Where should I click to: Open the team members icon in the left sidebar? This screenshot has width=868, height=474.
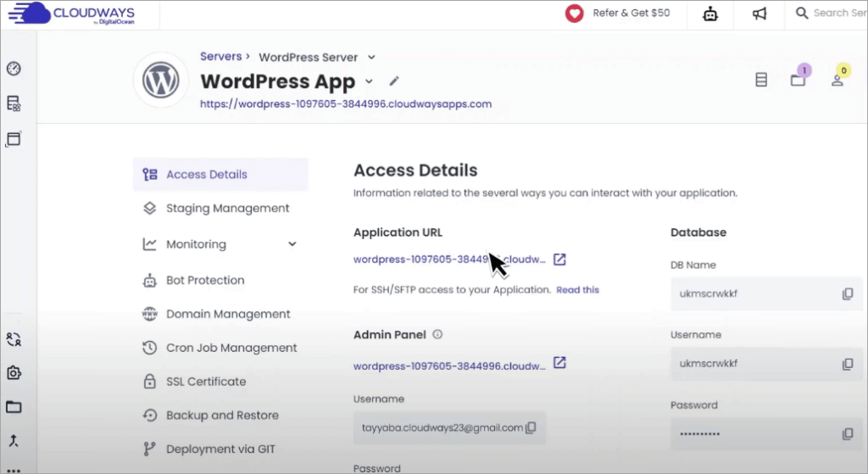click(x=14, y=339)
